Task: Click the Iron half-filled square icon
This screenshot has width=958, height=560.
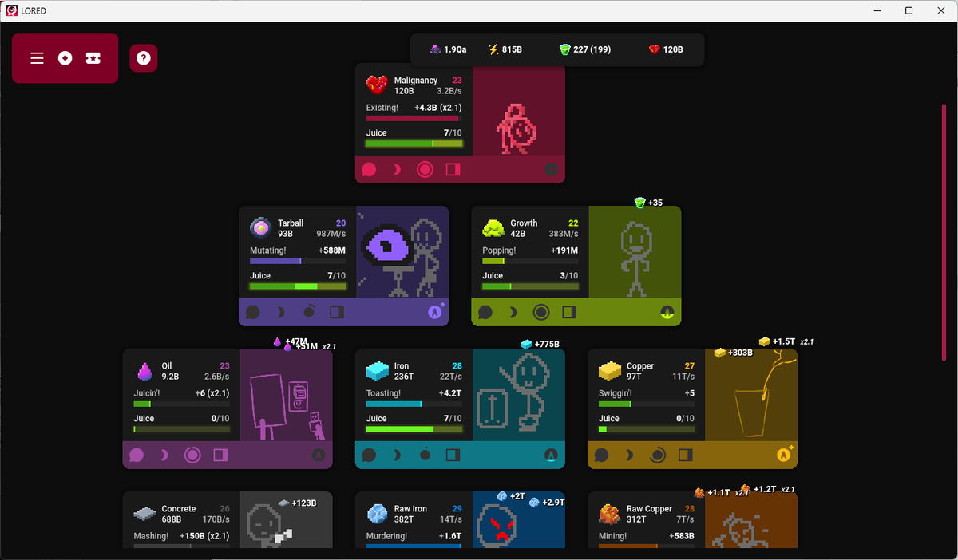Action: pyautogui.click(x=453, y=455)
